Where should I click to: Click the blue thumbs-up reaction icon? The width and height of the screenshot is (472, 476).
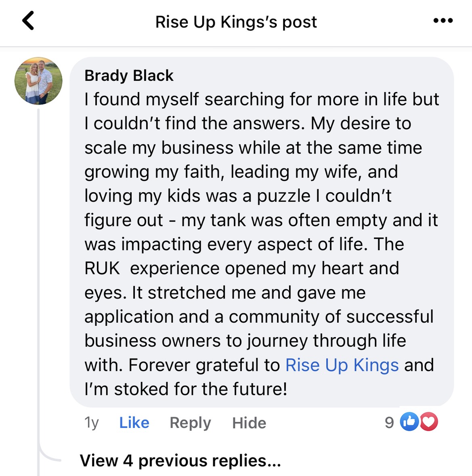(409, 422)
